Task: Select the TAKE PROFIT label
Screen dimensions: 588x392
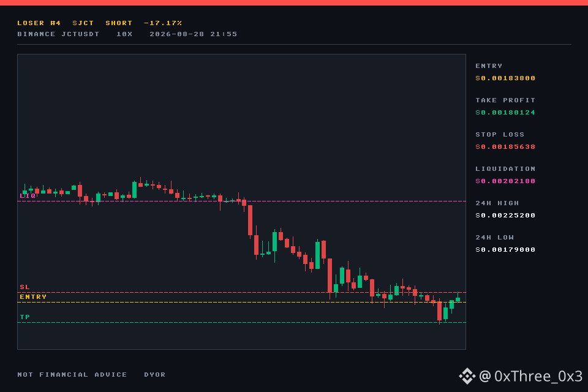Action: point(505,100)
